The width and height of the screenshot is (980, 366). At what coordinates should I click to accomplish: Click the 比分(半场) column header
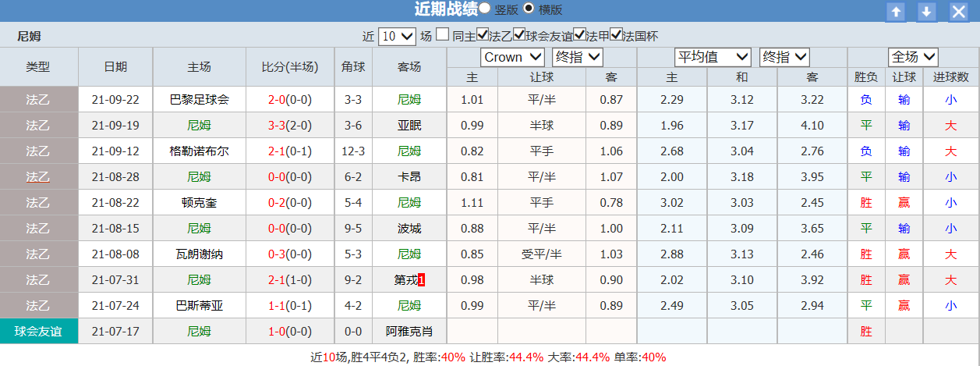coord(290,66)
